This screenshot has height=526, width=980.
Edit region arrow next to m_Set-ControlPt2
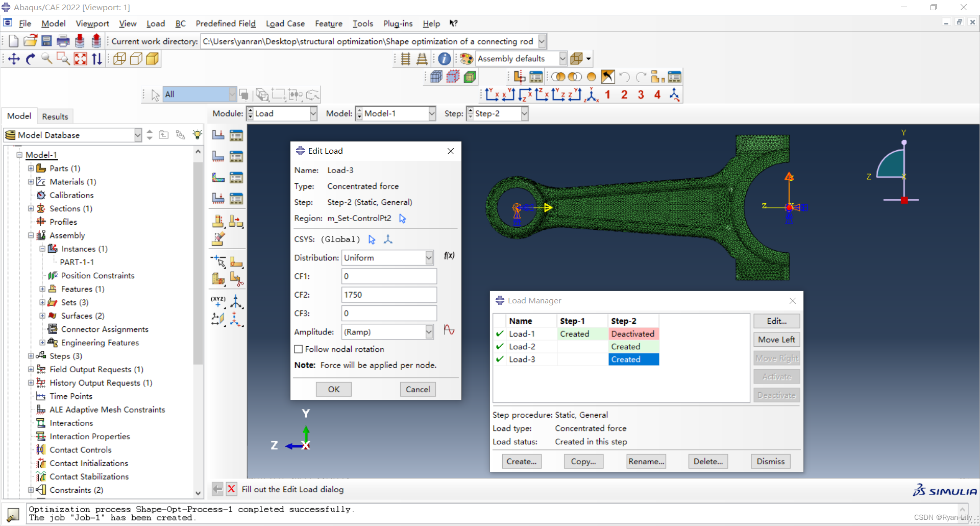402,219
